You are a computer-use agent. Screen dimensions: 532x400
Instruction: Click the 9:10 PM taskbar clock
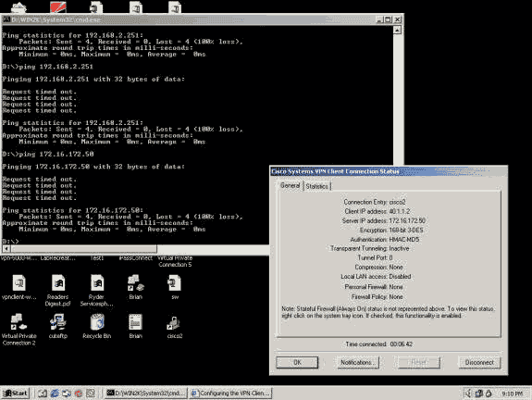tap(512, 394)
